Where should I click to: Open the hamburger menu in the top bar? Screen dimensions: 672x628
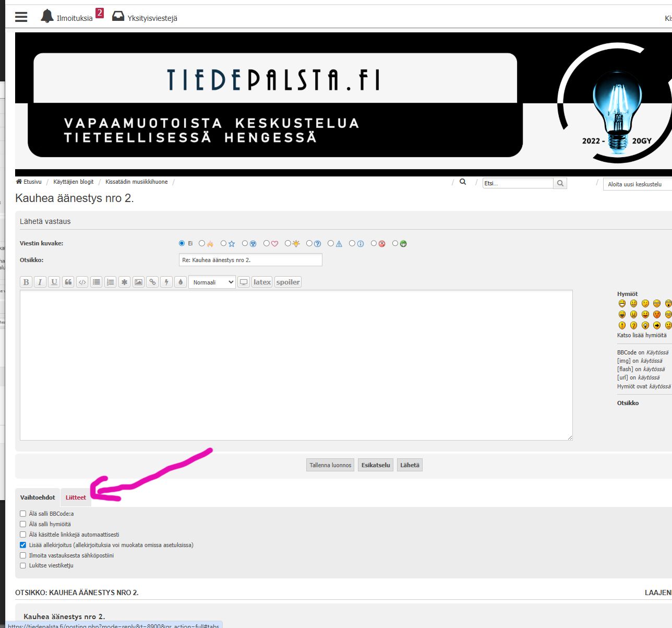click(x=21, y=17)
